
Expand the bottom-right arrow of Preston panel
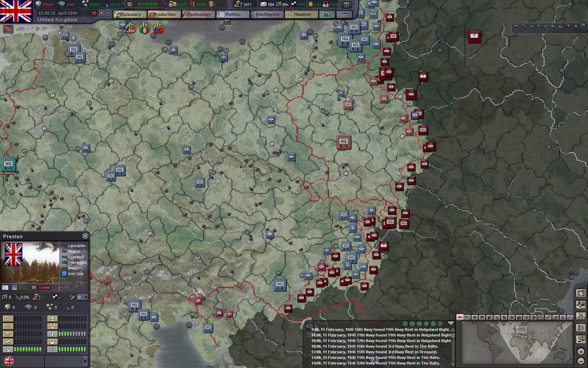coord(85,361)
